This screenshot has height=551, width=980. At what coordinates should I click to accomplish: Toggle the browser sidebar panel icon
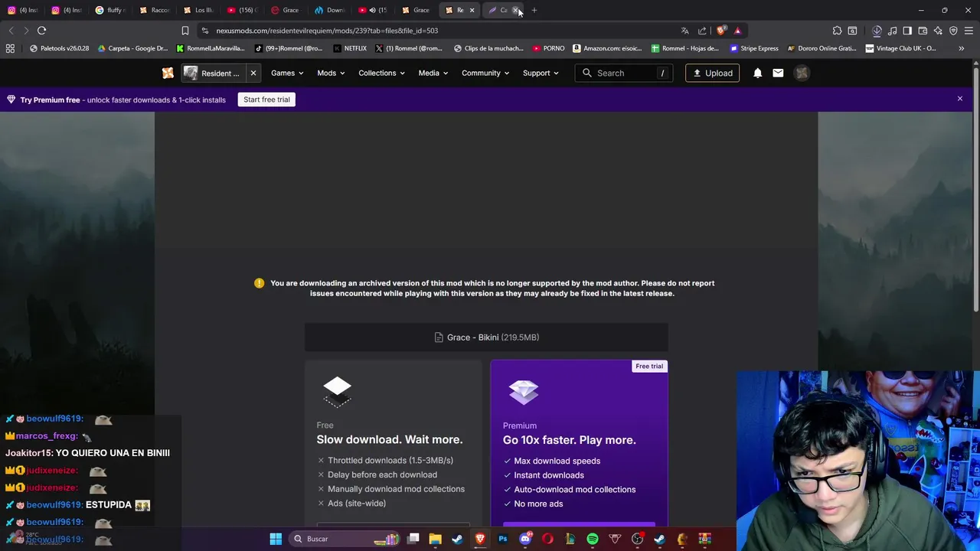click(x=907, y=31)
